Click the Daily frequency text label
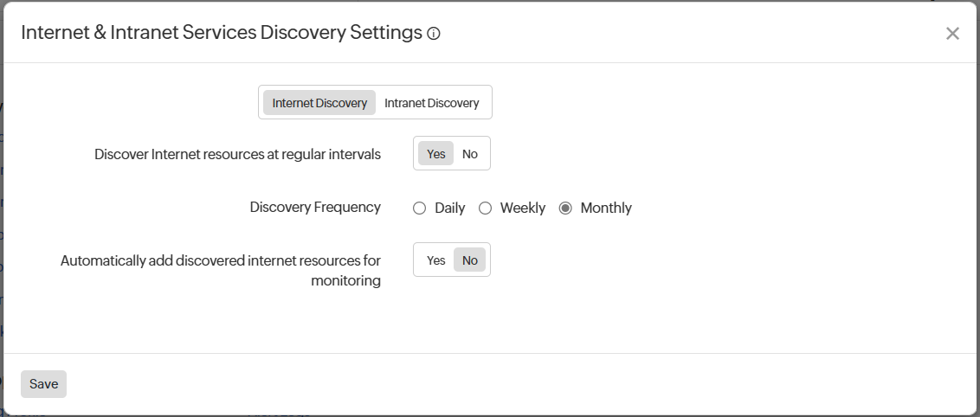Image resolution: width=980 pixels, height=417 pixels. (450, 208)
